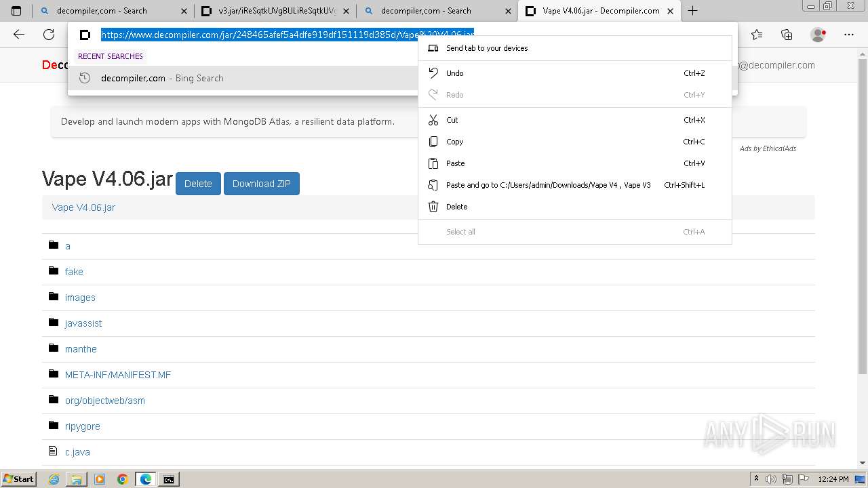Click the volume speaker tray icon
Screen dimensions: 868x488
pyautogui.click(x=772, y=479)
